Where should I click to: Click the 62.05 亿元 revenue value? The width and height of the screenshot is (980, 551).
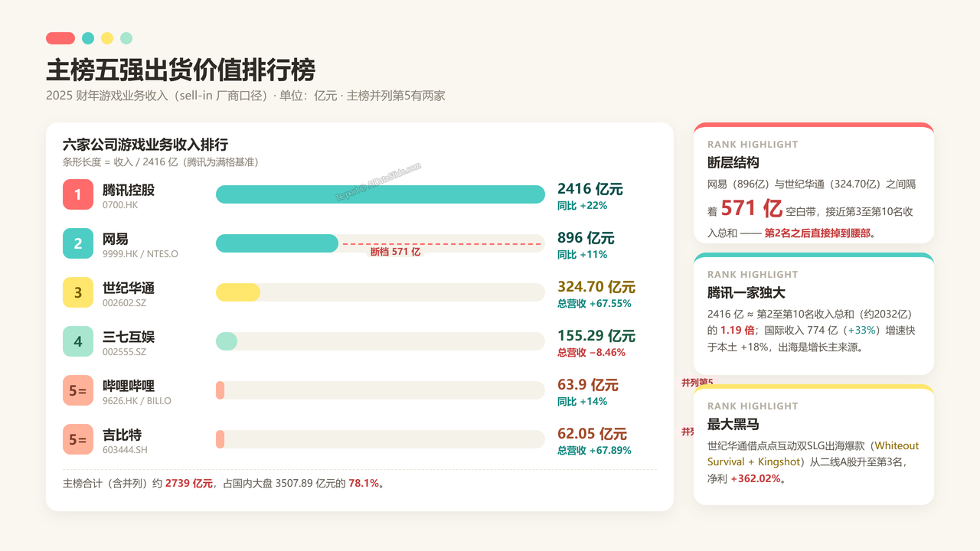[x=593, y=434]
